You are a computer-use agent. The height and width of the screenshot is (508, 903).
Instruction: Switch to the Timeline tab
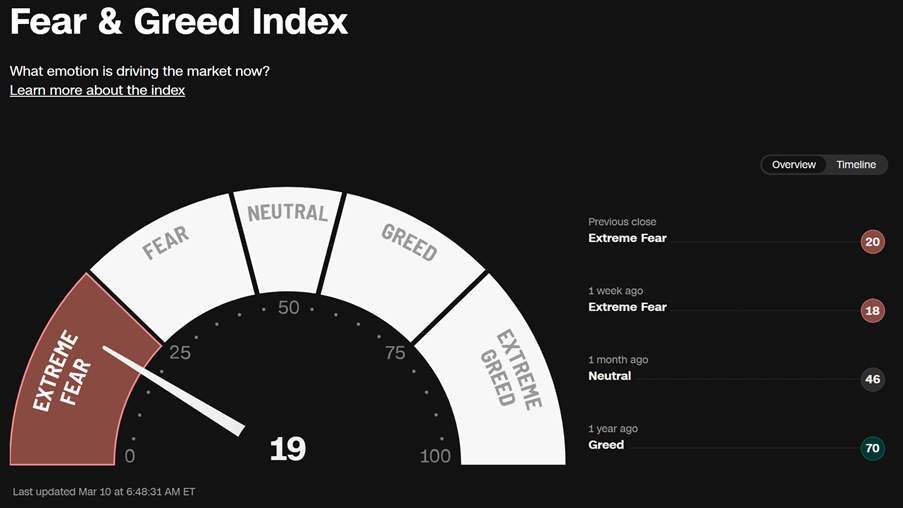coord(856,165)
